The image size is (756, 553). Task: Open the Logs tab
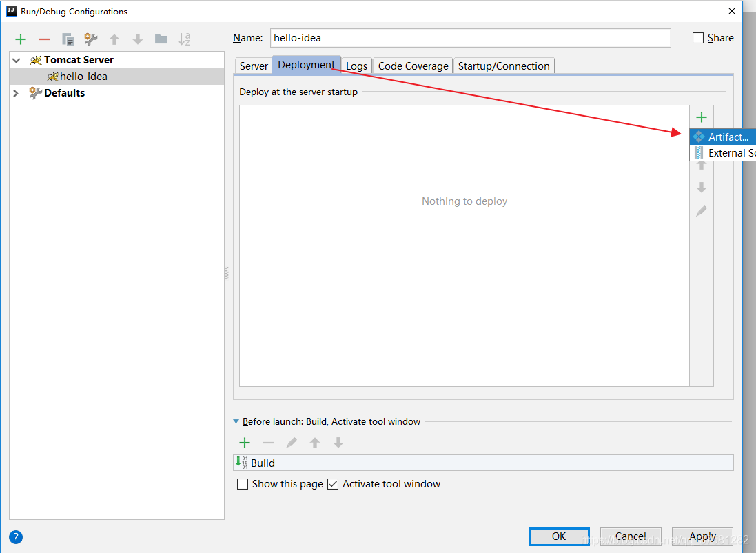[357, 66]
